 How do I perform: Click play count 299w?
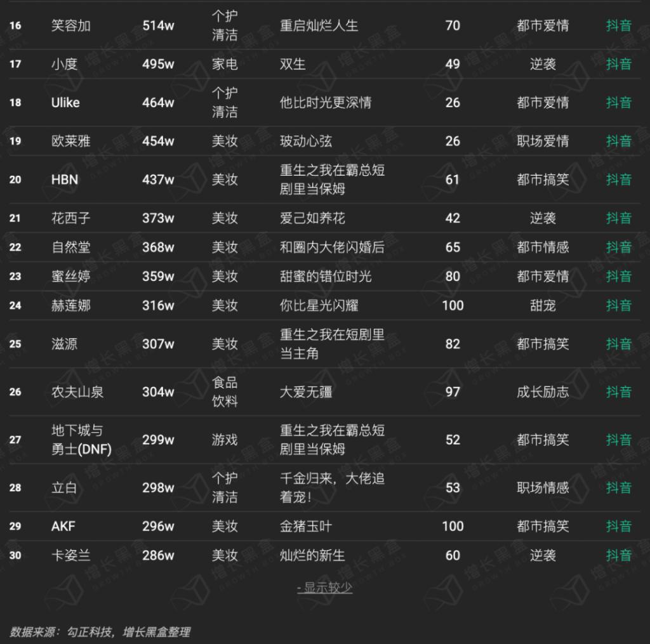click(x=158, y=440)
